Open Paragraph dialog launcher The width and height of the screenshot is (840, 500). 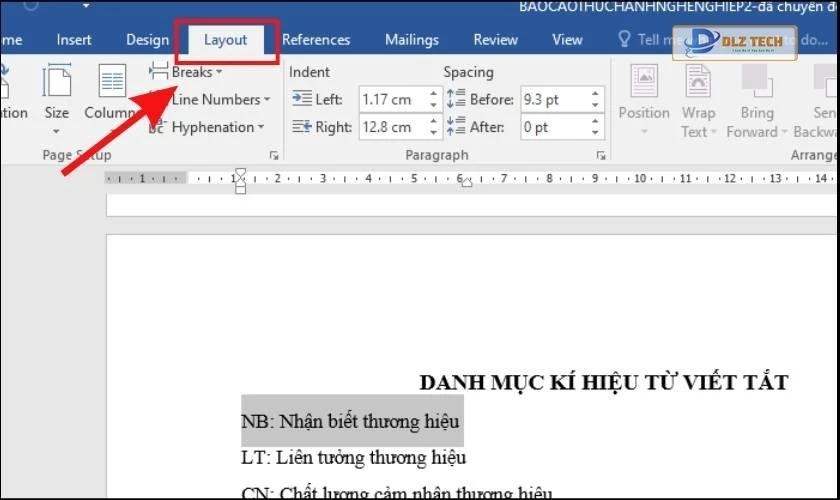[600, 156]
